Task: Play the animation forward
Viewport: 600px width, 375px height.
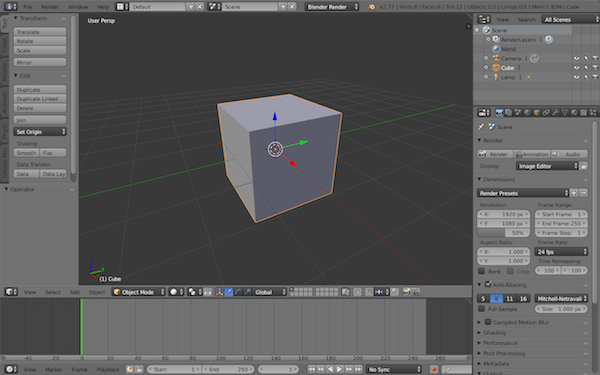Action: click(x=339, y=369)
